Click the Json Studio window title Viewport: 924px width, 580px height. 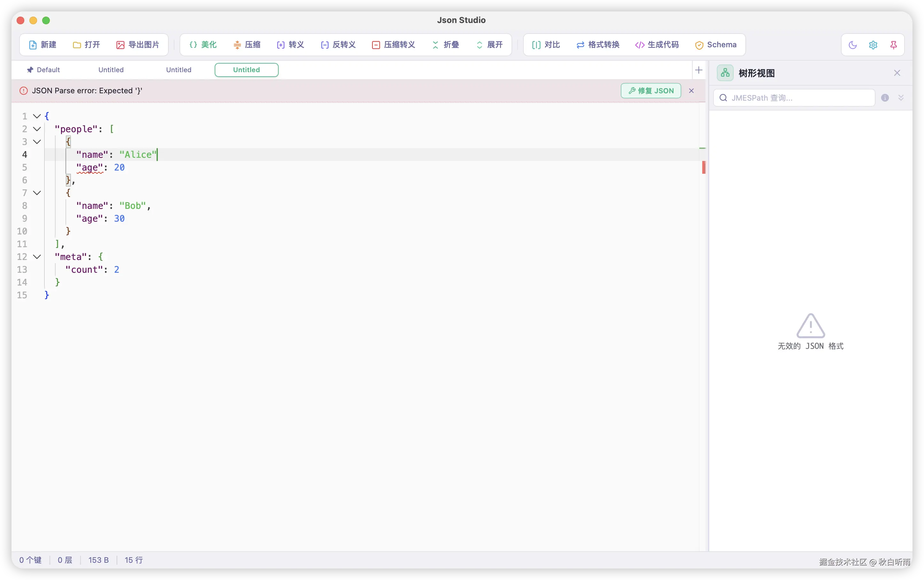tap(461, 20)
